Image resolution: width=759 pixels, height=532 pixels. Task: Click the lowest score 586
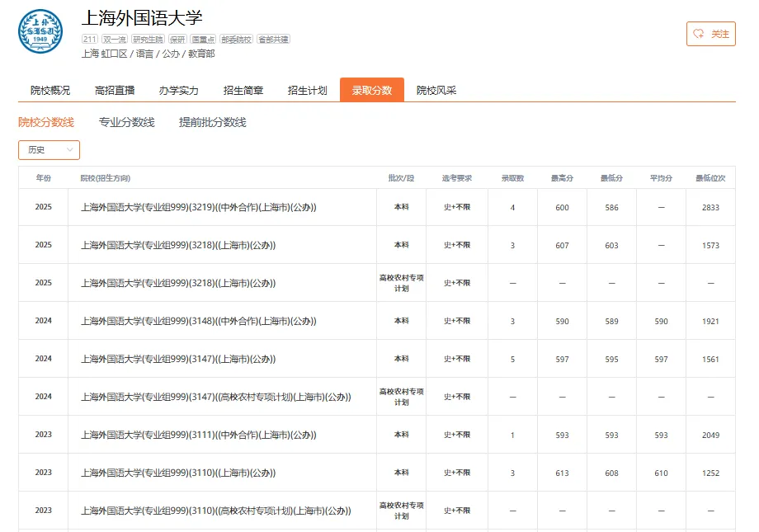point(611,208)
